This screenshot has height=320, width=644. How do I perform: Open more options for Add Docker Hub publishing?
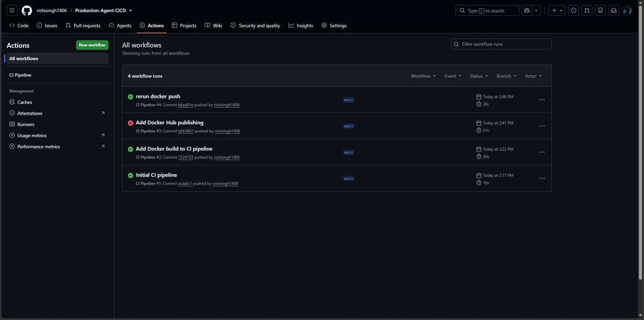point(542,126)
